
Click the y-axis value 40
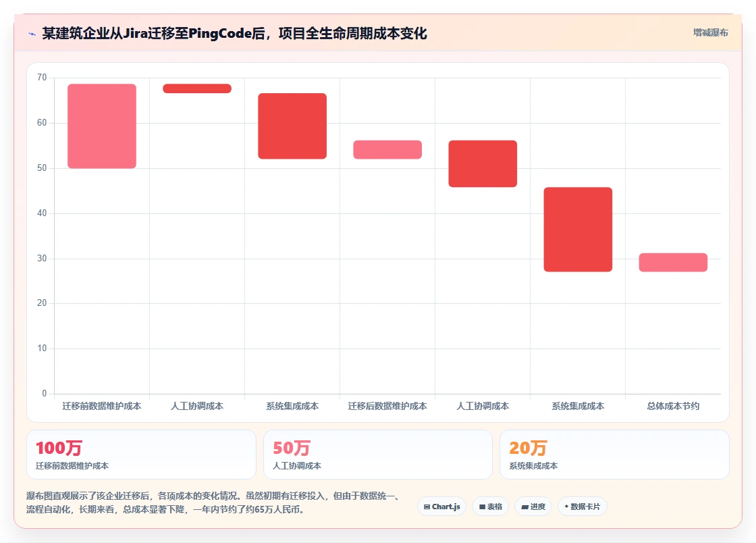(x=42, y=213)
